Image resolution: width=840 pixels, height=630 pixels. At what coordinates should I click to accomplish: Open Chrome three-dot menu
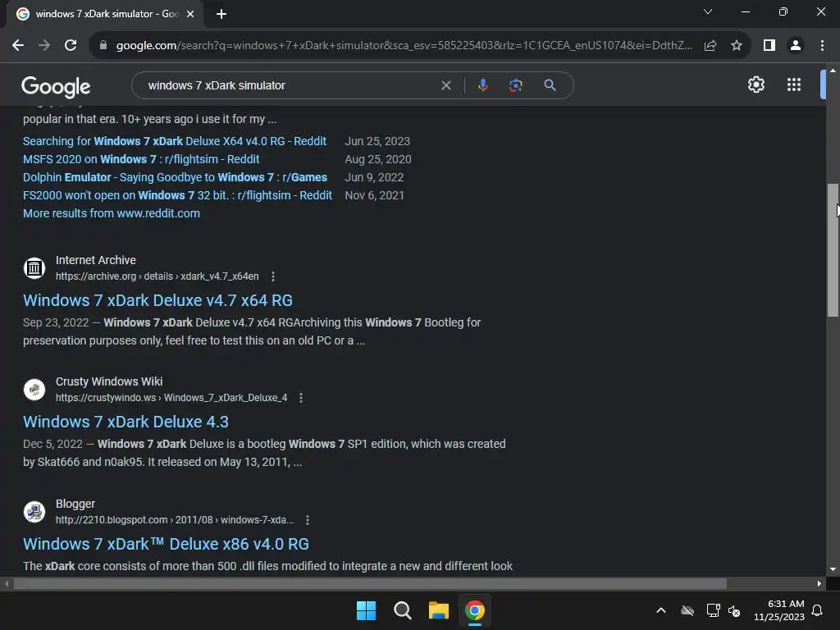pyautogui.click(x=822, y=46)
